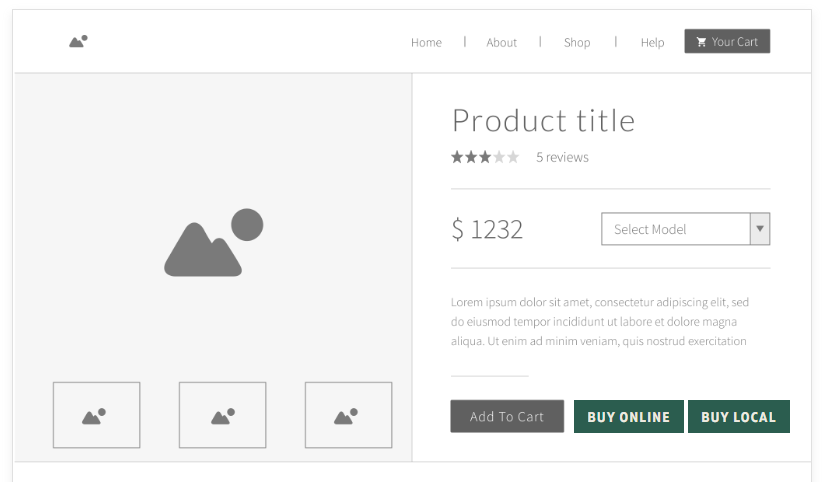Open the Shop menu item
The height and width of the screenshot is (482, 828).
point(577,42)
